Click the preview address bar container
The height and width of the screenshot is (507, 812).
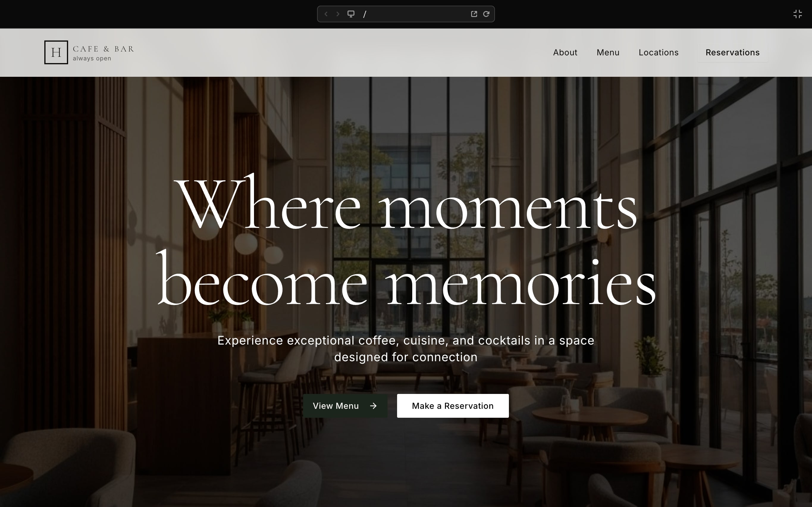[x=406, y=14]
